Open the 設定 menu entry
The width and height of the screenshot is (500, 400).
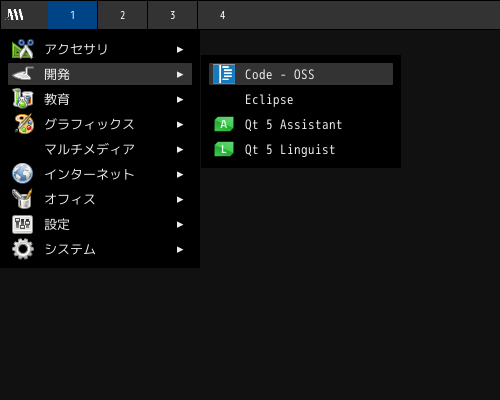[x=100, y=224]
